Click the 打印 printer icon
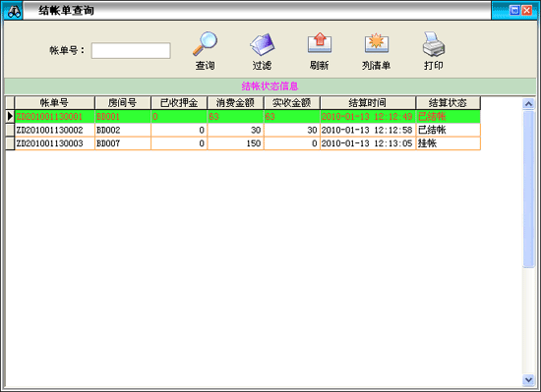The height and width of the screenshot is (392, 541). pyautogui.click(x=434, y=44)
